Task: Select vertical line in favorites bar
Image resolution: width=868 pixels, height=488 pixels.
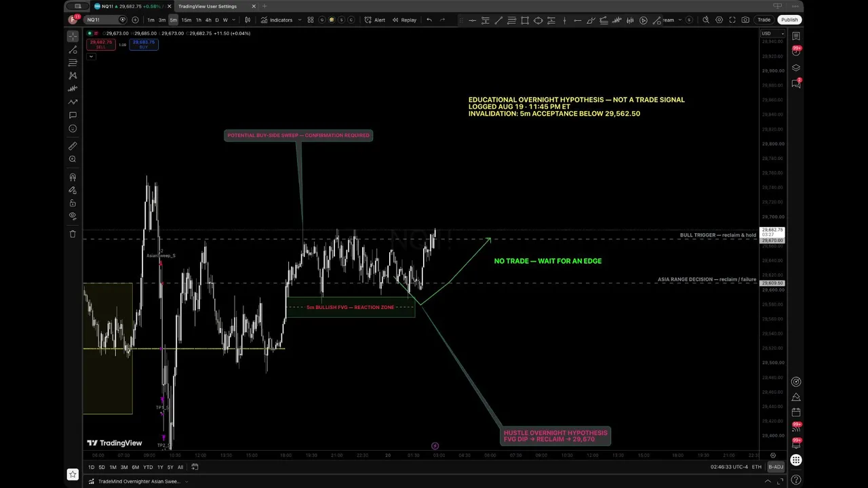Action: point(565,20)
